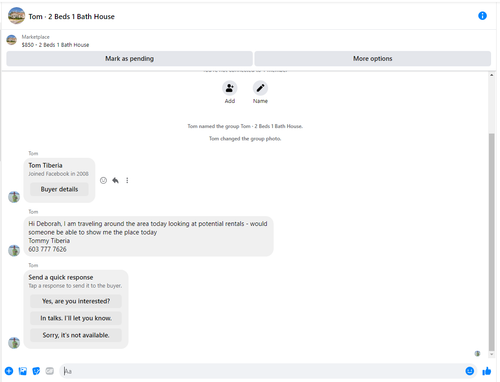Reply using the arrow icon beside Buyer details
Viewport: 500px width, 382px height.
[x=115, y=180]
